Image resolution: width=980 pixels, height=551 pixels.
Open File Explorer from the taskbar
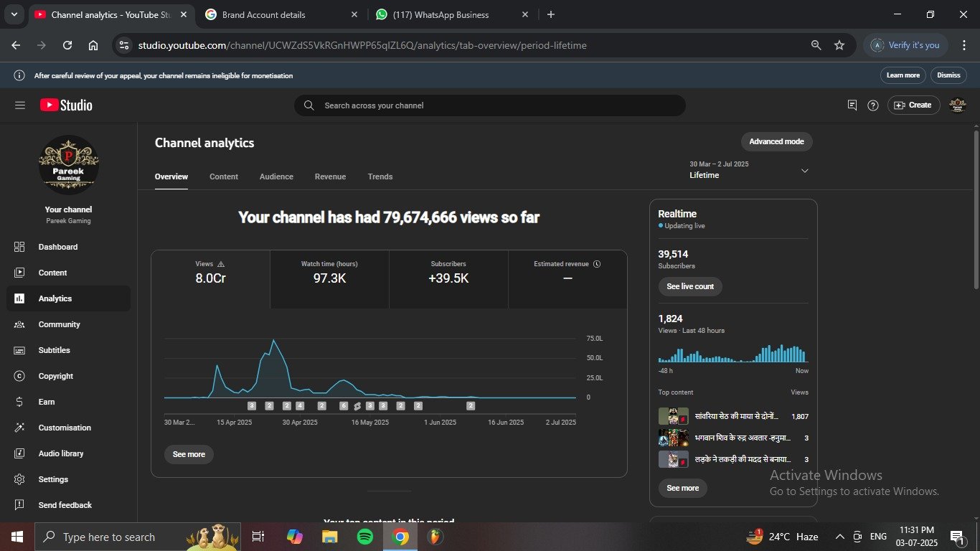pyautogui.click(x=329, y=537)
